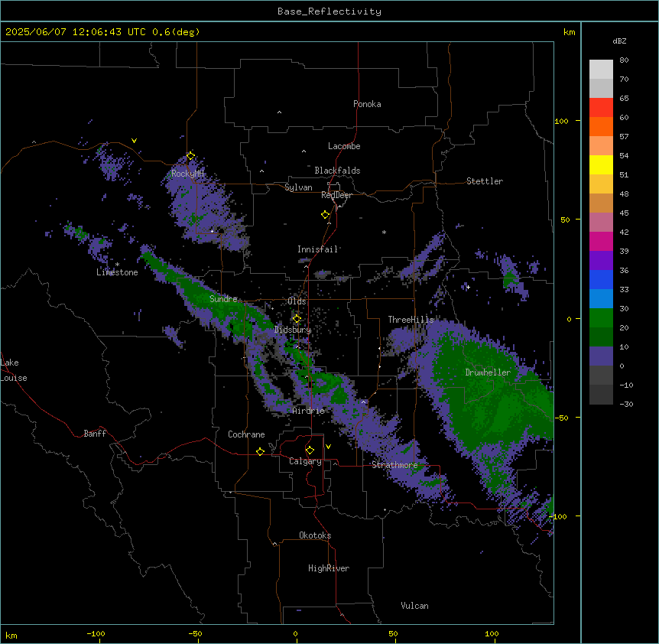Screen dimensions: 659x644
Task: Pick the magenta 39-42 dBZ legend swatch
Action: pos(601,241)
